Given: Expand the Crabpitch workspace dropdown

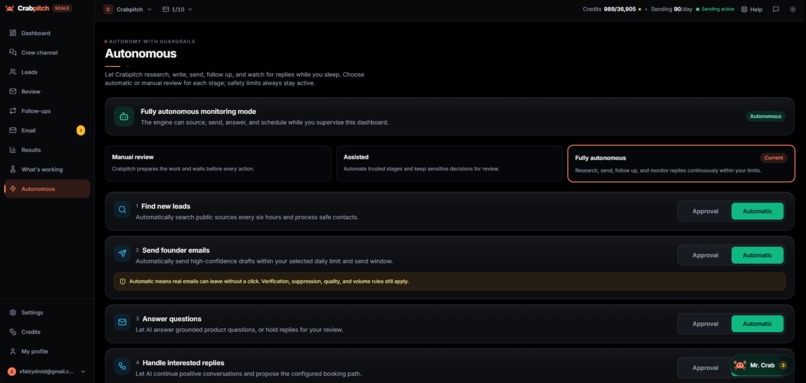Looking at the screenshot, I should 128,9.
